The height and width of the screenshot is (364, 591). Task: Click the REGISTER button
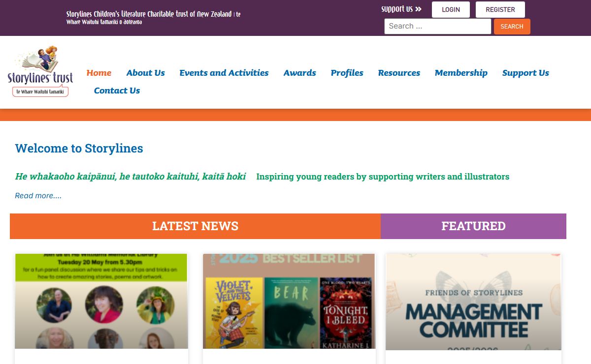tap(500, 9)
